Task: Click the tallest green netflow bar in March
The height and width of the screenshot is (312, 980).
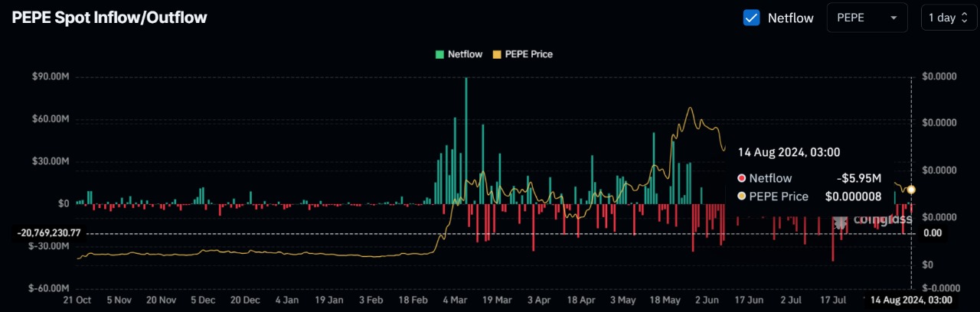Action: 466,140
